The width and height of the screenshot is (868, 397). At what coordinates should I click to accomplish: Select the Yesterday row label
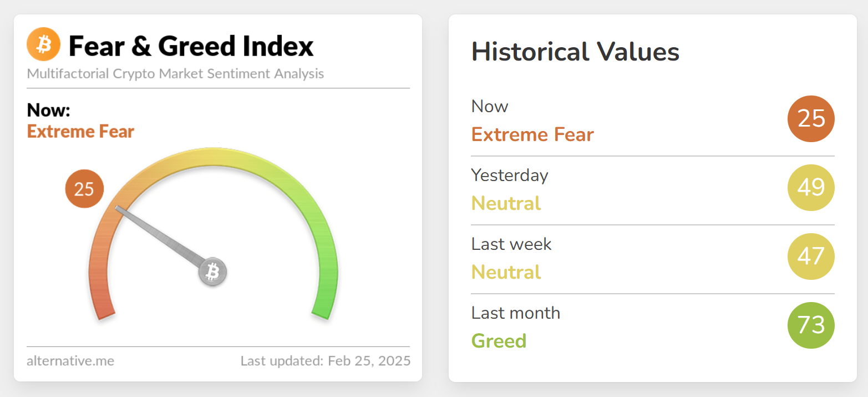click(510, 175)
